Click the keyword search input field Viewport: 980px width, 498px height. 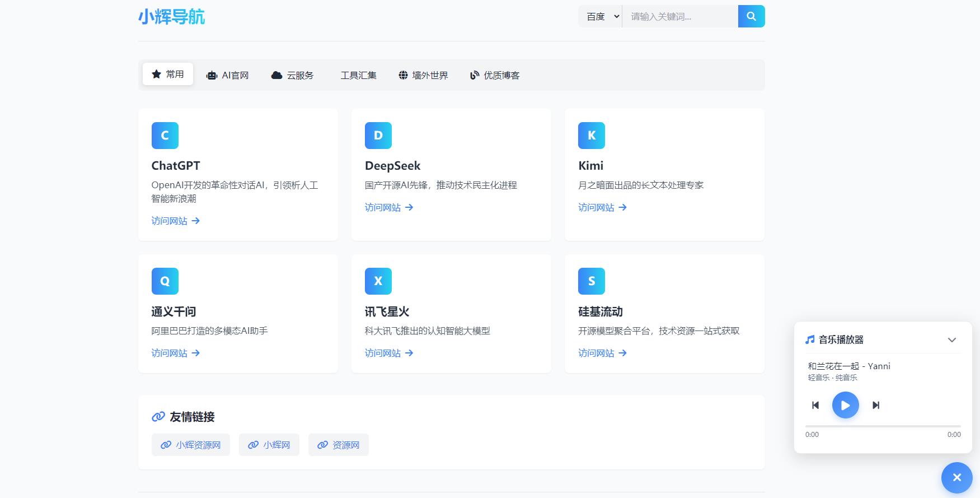point(679,16)
